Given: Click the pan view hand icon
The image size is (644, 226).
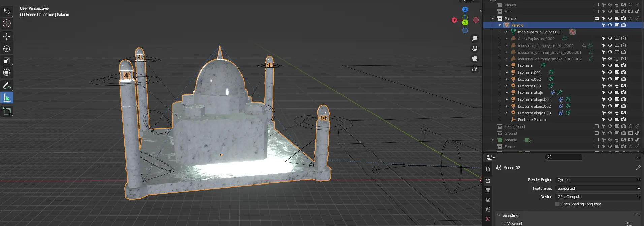Looking at the screenshot, I should 475,49.
